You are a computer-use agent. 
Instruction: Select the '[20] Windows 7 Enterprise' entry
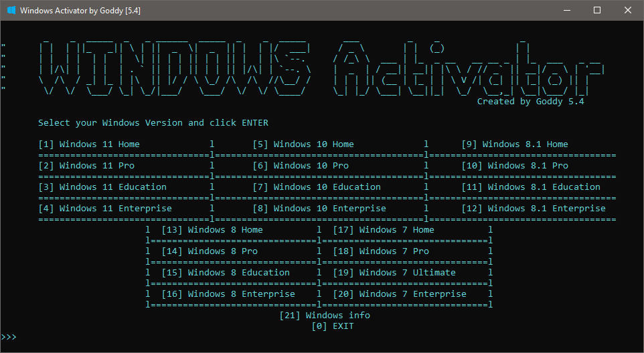[x=400, y=294]
